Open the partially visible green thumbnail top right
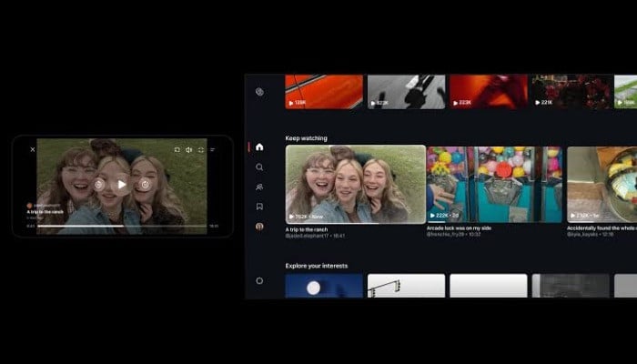 626,91
